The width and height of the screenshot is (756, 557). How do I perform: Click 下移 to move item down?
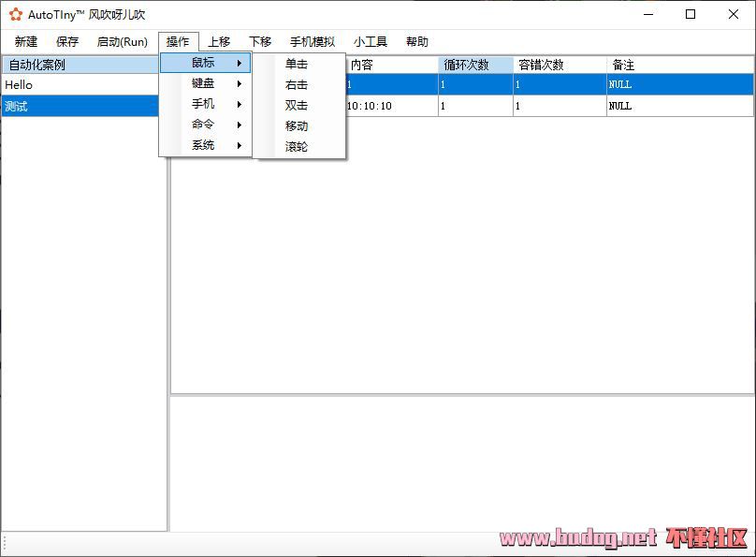tap(260, 42)
